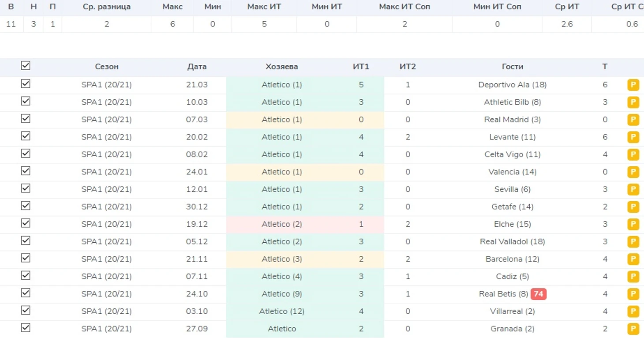Click home team Atletico (12) cell
Viewport: 644px width, 338px height.
pyautogui.click(x=282, y=312)
